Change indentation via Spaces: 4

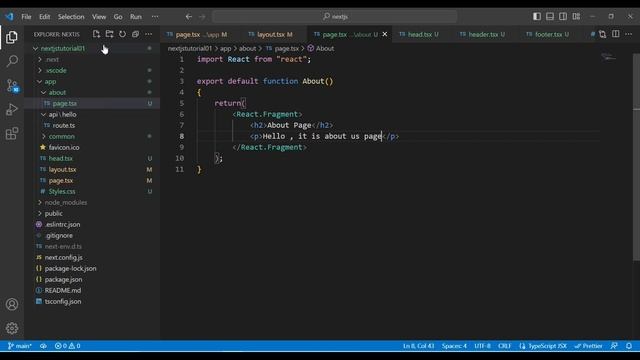454,346
